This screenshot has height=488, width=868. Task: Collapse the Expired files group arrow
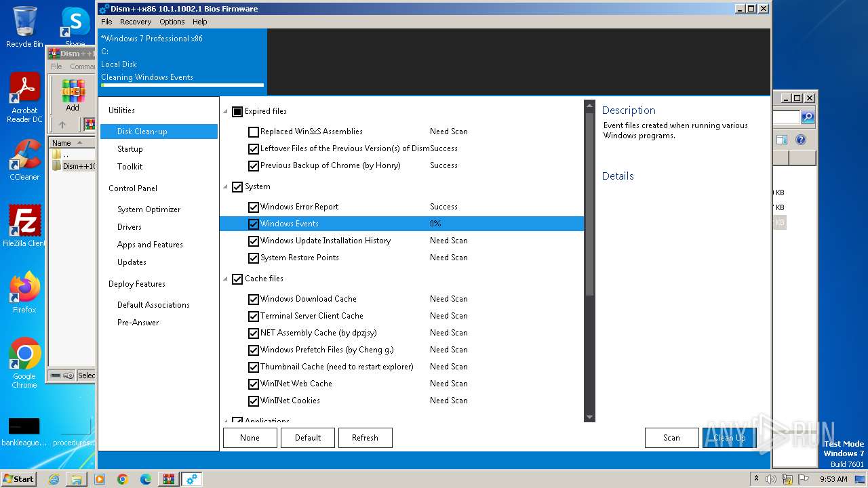click(226, 112)
